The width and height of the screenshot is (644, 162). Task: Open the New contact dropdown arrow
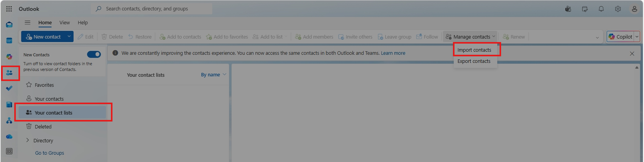(69, 37)
